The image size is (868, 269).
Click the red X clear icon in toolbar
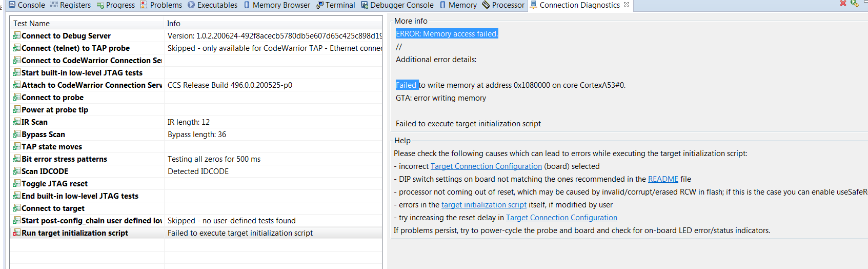(843, 4)
